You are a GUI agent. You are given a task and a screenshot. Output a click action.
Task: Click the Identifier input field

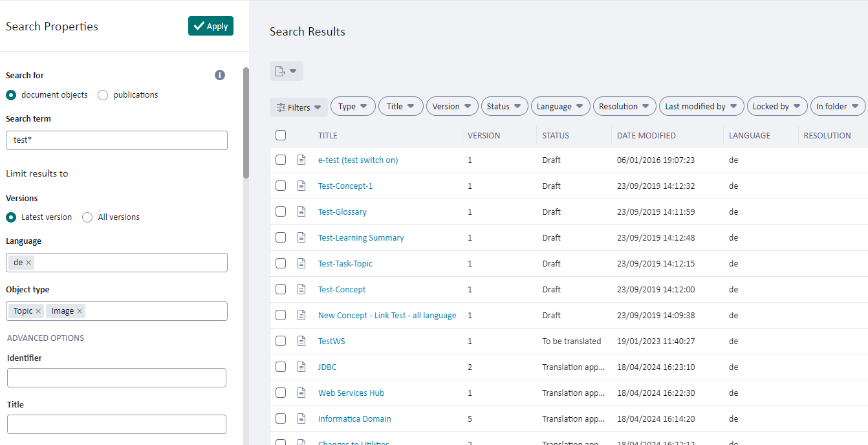[116, 378]
